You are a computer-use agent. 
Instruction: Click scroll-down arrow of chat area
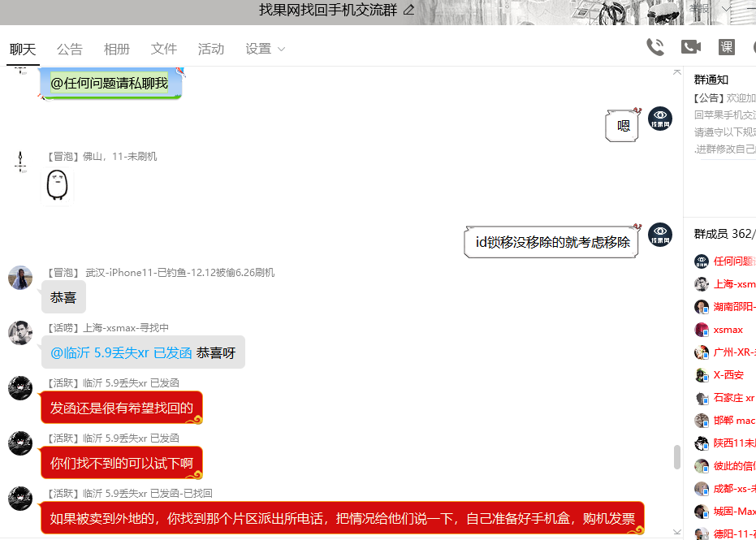tap(677, 532)
